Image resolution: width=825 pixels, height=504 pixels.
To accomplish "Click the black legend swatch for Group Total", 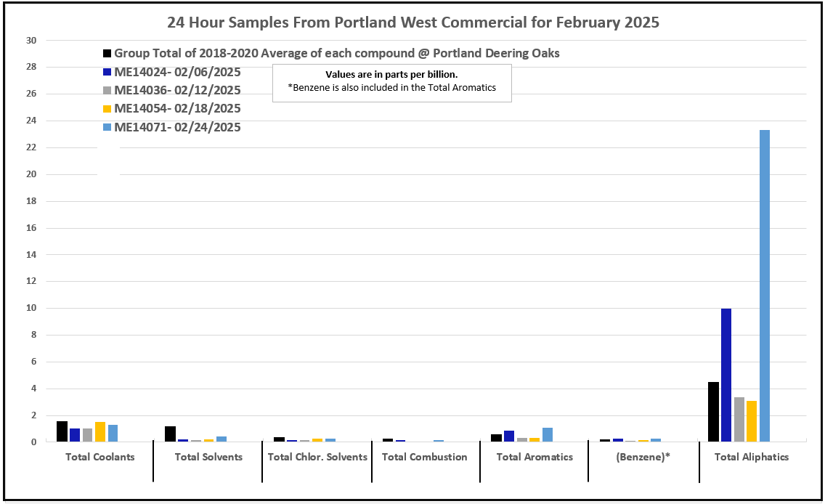I will (107, 54).
